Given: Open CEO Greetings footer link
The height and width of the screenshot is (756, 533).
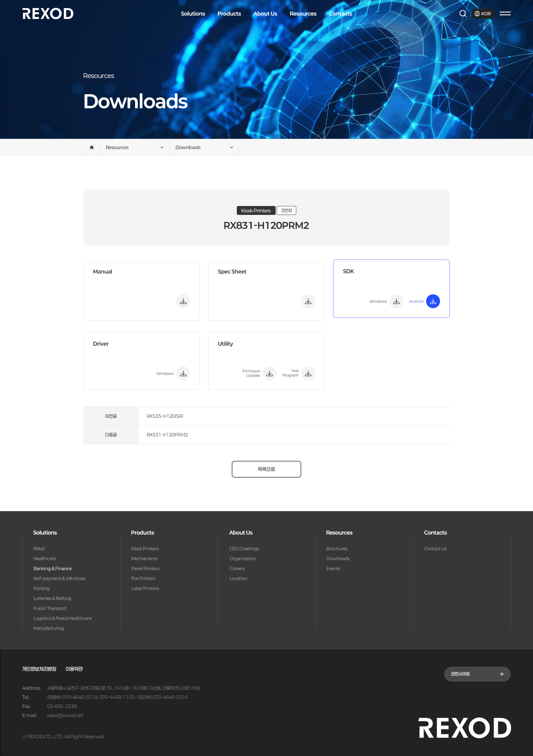Looking at the screenshot, I should (x=244, y=549).
